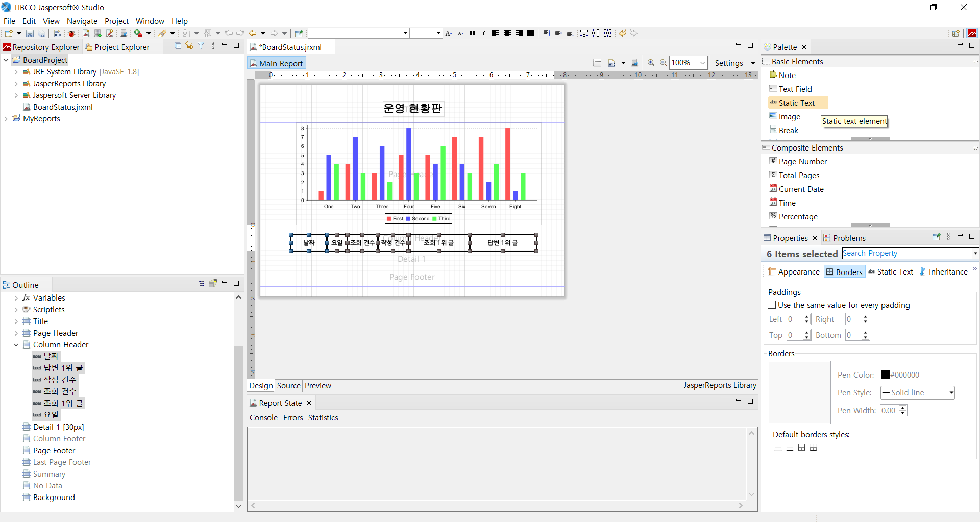The width and height of the screenshot is (980, 522).
Task: Click the Search Property input field
Action: coord(910,253)
